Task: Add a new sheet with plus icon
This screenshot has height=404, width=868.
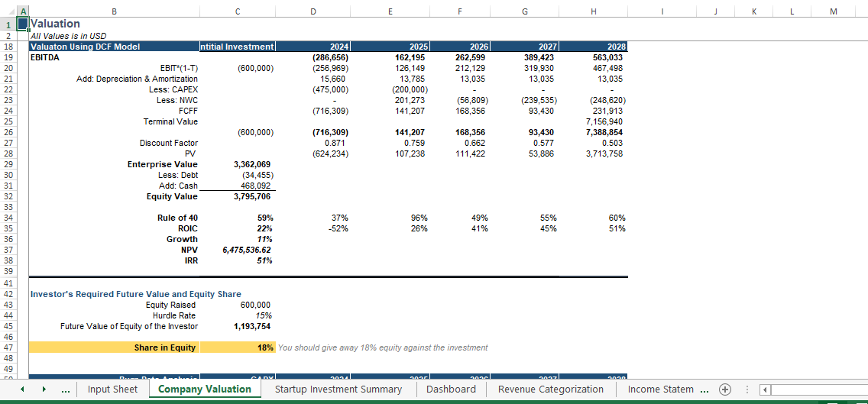Action: (724, 389)
